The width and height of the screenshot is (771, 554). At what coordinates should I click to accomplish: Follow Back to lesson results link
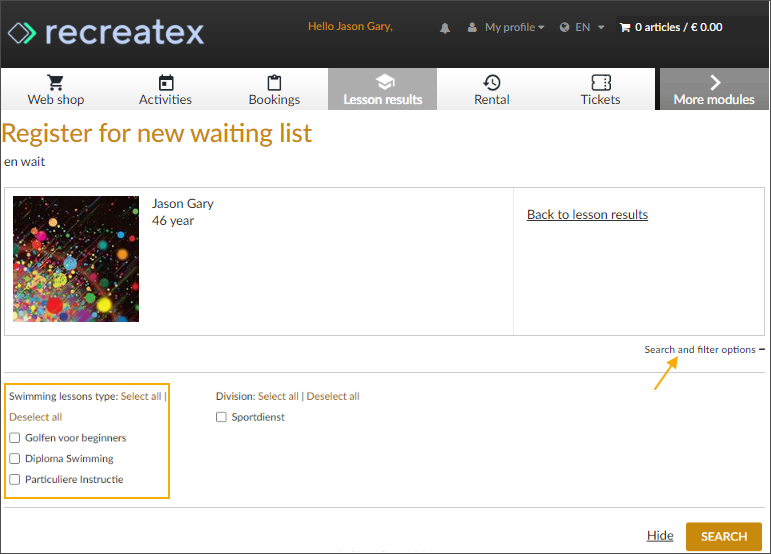coord(587,214)
